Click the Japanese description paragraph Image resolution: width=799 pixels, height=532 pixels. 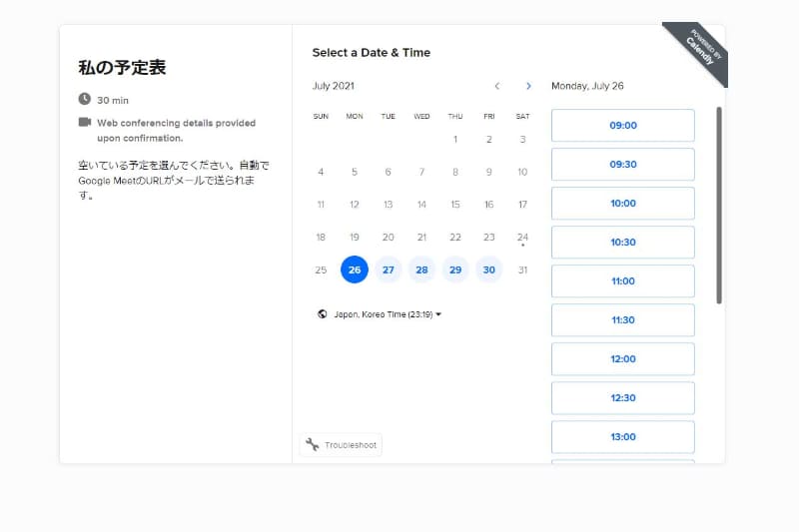tap(173, 180)
